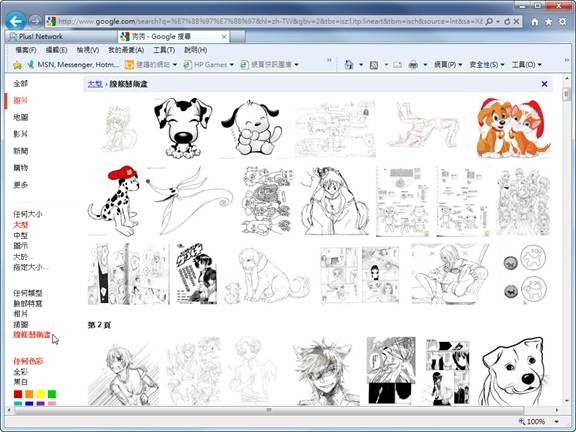This screenshot has width=576, height=432.
Task: Choose the 相片 type filter
Action: pos(20,314)
